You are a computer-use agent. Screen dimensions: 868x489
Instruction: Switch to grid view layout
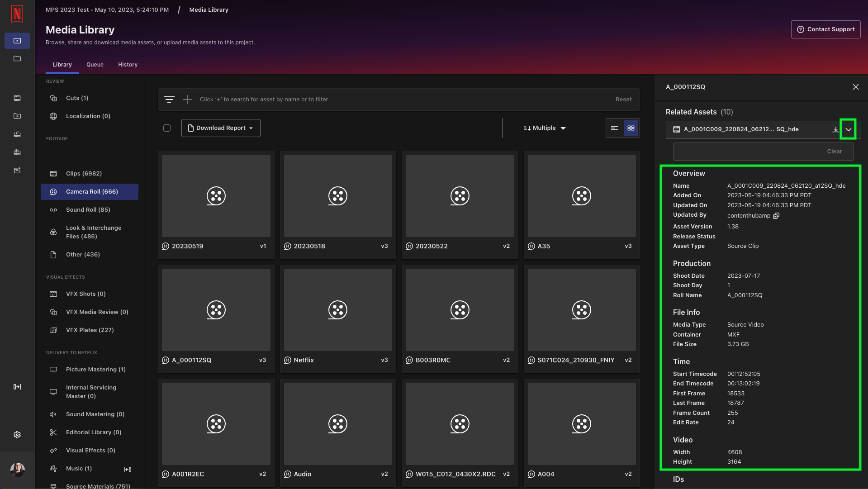click(631, 128)
